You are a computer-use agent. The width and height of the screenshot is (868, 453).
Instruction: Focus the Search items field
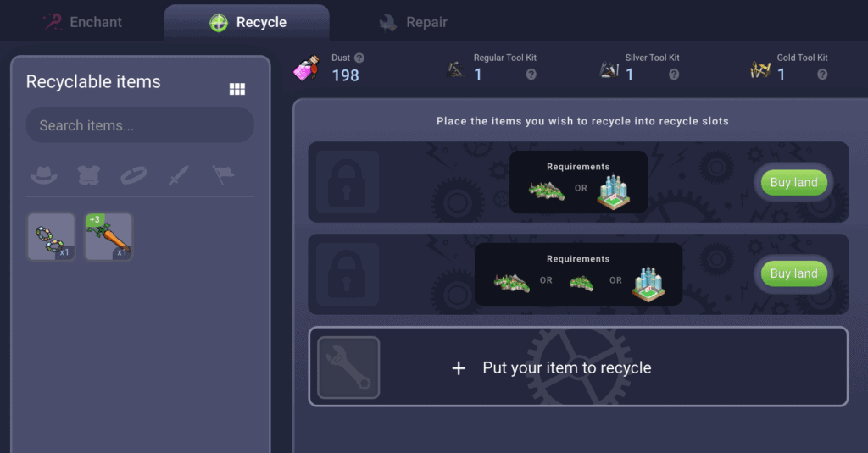pos(140,125)
